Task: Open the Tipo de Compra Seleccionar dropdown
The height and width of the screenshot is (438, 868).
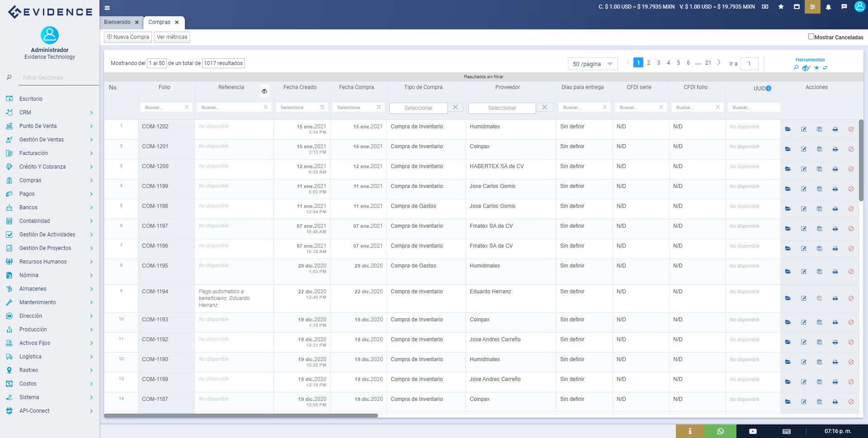Action: [x=418, y=108]
